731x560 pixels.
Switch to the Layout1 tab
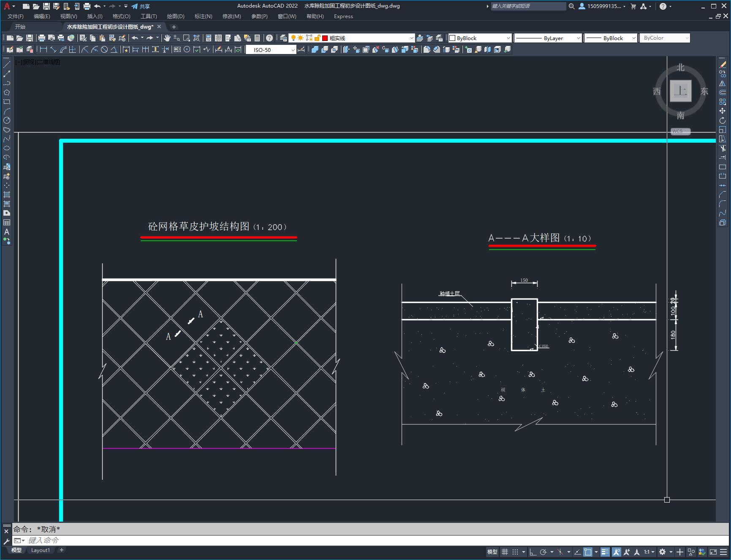point(41,550)
